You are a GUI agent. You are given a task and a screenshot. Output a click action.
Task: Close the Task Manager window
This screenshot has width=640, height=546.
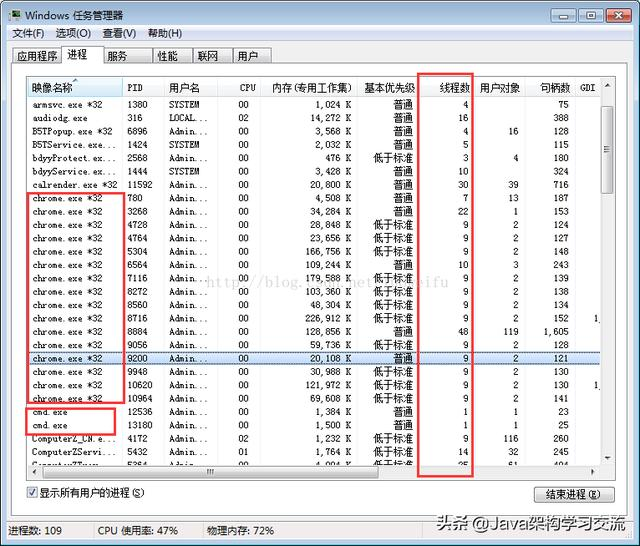619,16
